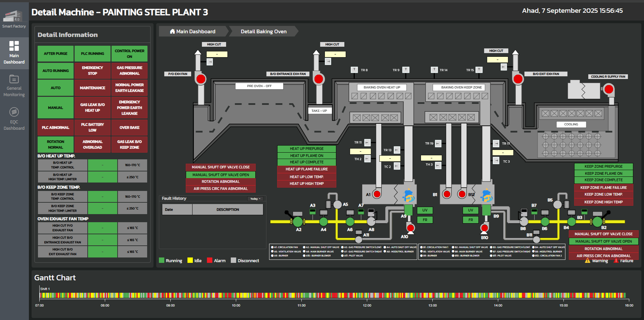Click the green Running legend swatch
The image size is (644, 320).
pos(162,261)
